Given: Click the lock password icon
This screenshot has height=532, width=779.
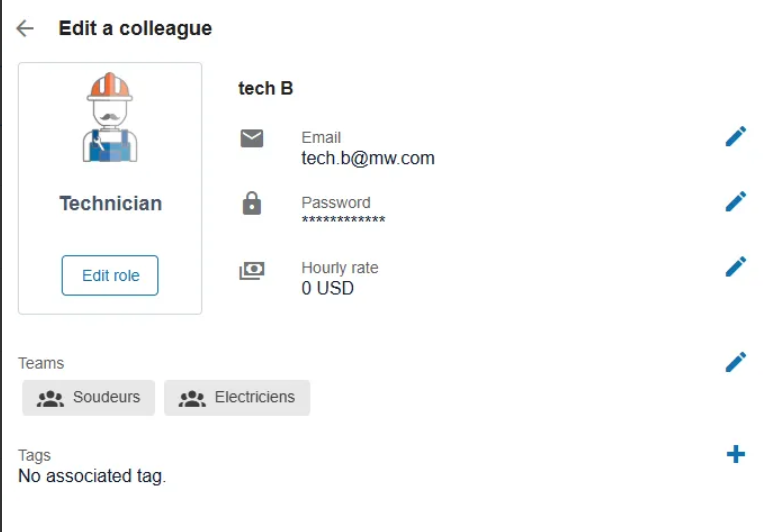Looking at the screenshot, I should pyautogui.click(x=252, y=203).
